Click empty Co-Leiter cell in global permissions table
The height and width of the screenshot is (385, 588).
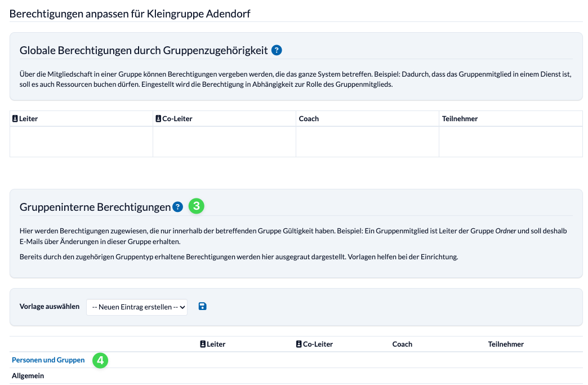point(224,141)
